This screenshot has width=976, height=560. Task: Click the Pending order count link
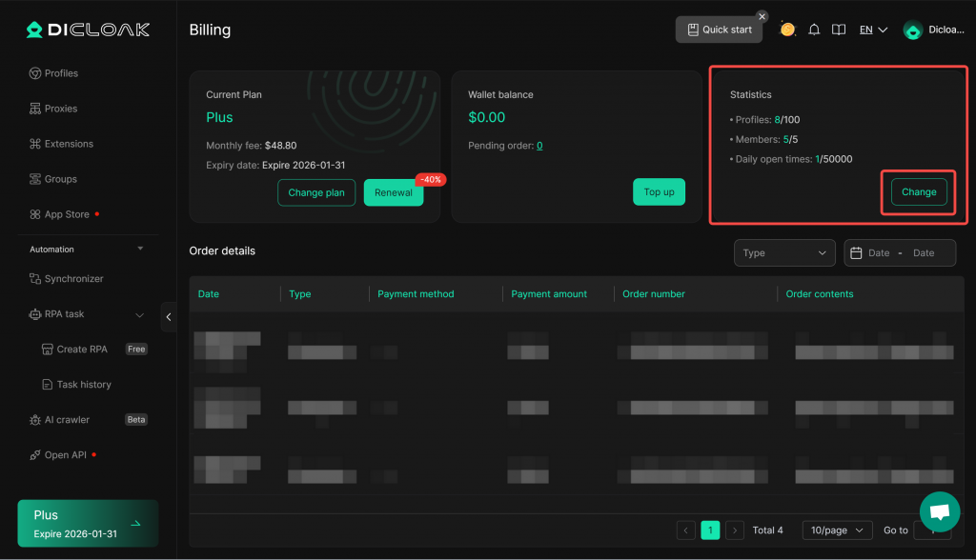coord(539,146)
